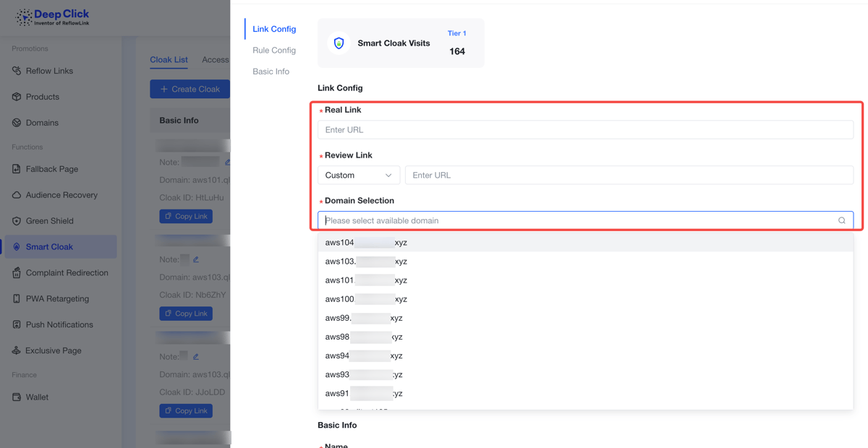Click the Fallback Page icon
The width and height of the screenshot is (868, 448).
(17, 169)
